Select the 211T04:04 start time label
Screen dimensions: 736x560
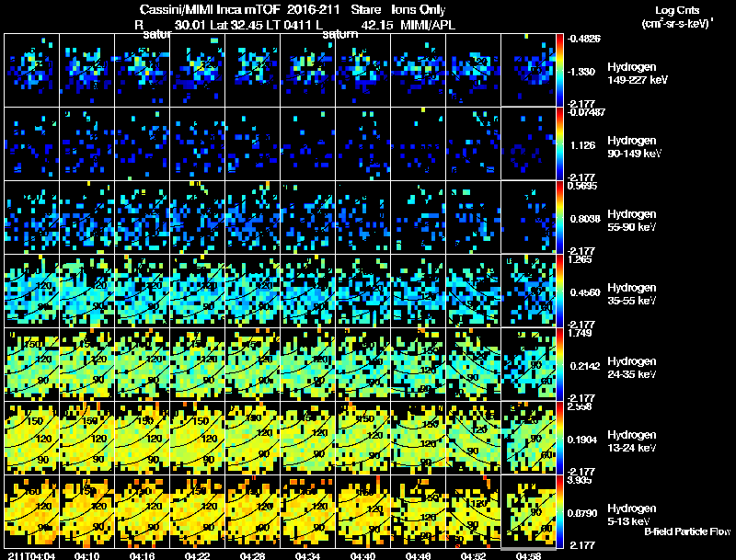[x=30, y=555]
